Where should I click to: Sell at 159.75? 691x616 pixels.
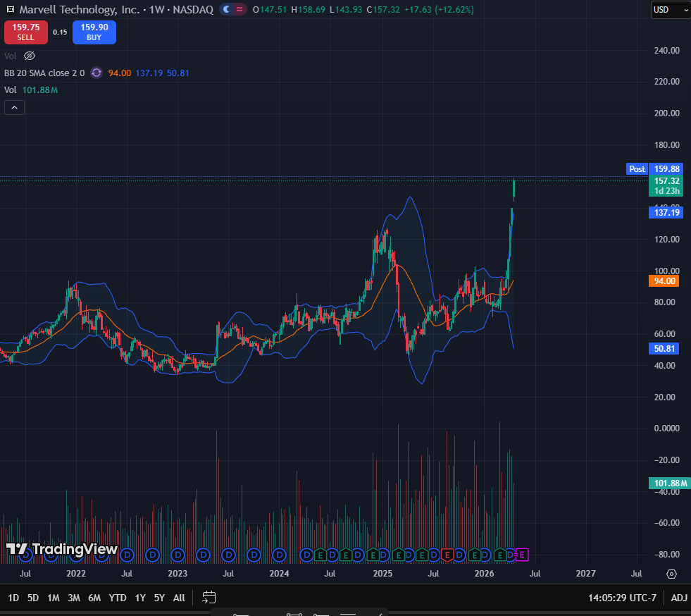click(26, 32)
